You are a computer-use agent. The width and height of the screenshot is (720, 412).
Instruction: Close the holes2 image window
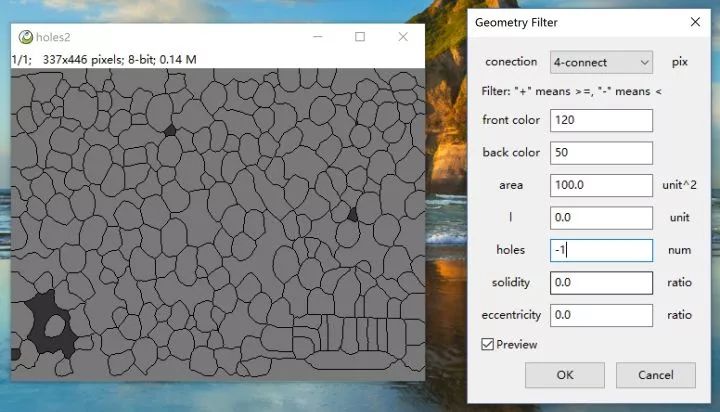point(403,37)
